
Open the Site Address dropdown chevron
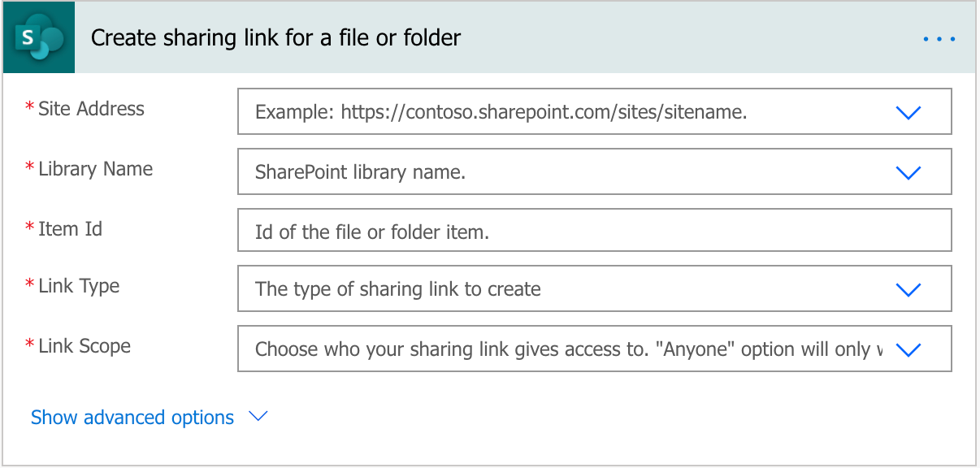tap(908, 112)
